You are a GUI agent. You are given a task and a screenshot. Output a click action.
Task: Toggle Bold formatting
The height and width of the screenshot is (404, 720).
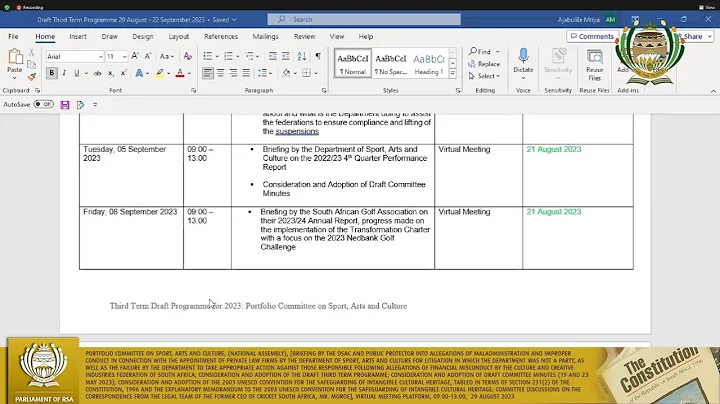[x=51, y=73]
